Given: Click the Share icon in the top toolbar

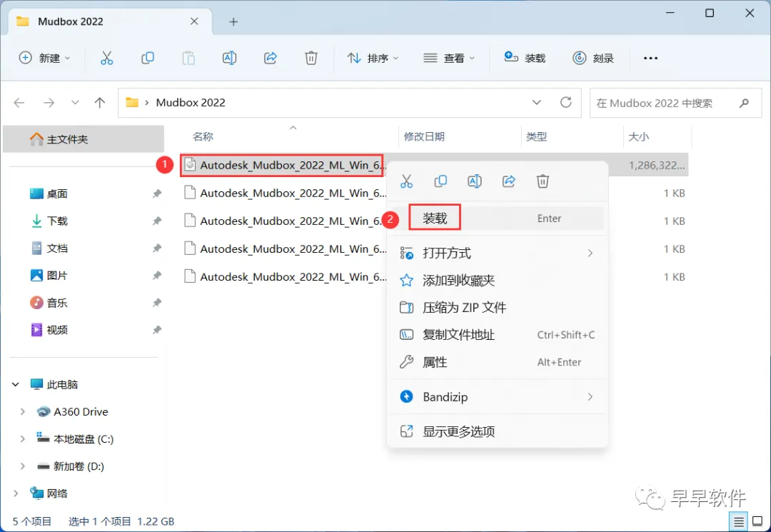Looking at the screenshot, I should coord(271,58).
